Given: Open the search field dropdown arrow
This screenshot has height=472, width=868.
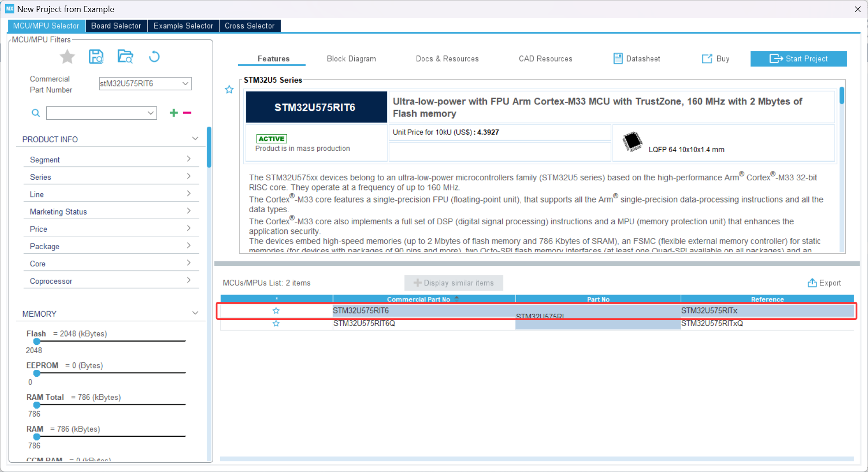Looking at the screenshot, I should click(x=151, y=113).
